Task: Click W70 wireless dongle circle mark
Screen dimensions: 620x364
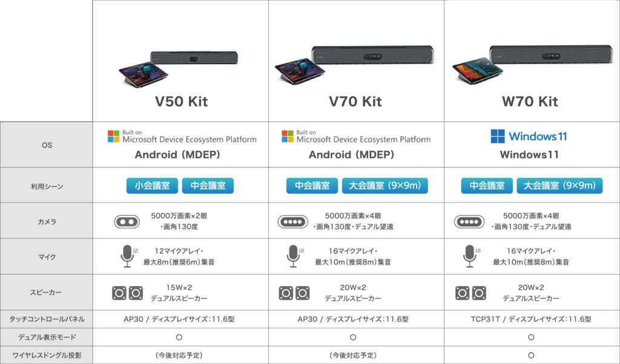Action: [531, 356]
